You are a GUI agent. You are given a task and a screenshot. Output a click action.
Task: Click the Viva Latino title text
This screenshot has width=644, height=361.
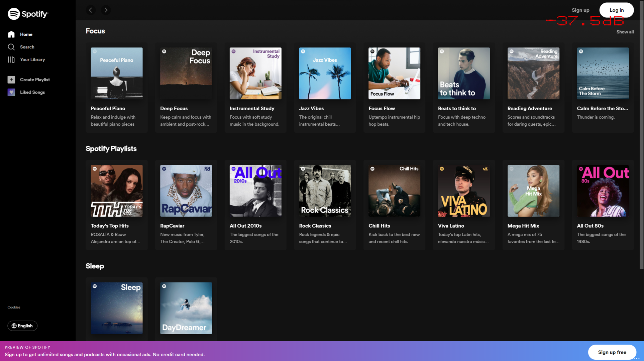point(451,226)
